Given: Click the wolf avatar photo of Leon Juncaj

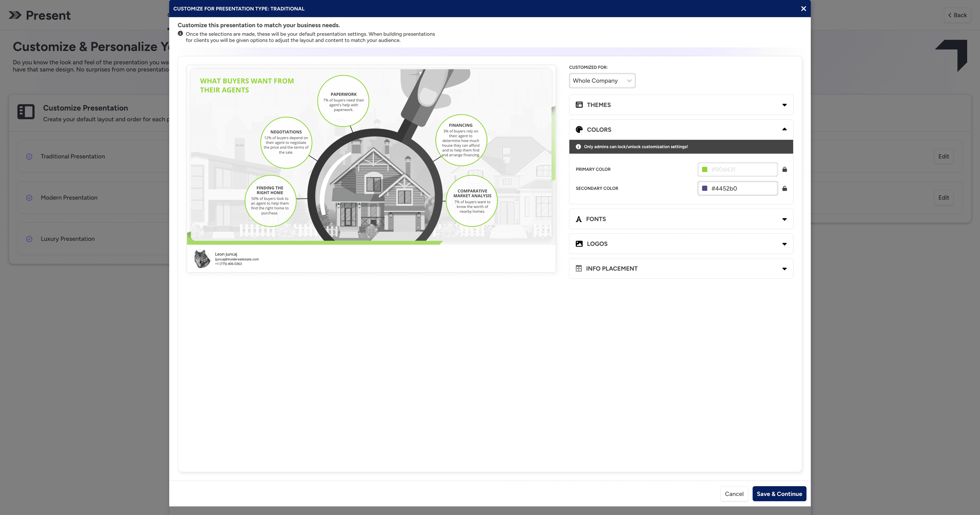Looking at the screenshot, I should click(202, 259).
